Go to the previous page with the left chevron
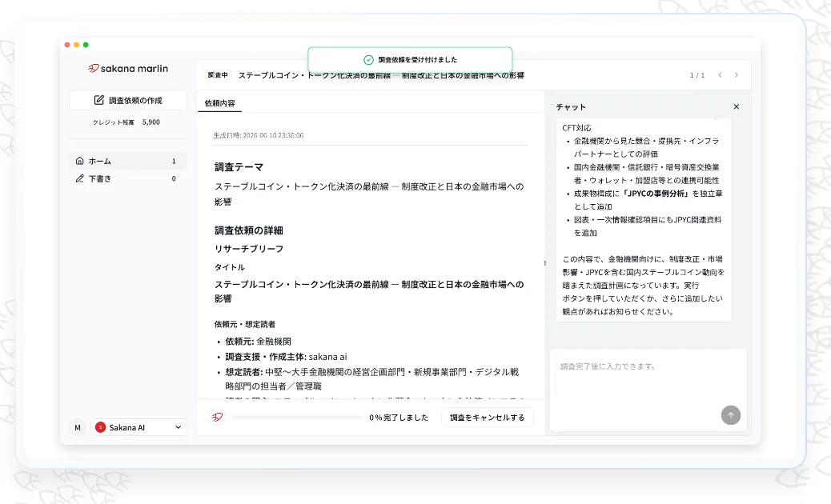This screenshot has width=831, height=504. point(720,75)
